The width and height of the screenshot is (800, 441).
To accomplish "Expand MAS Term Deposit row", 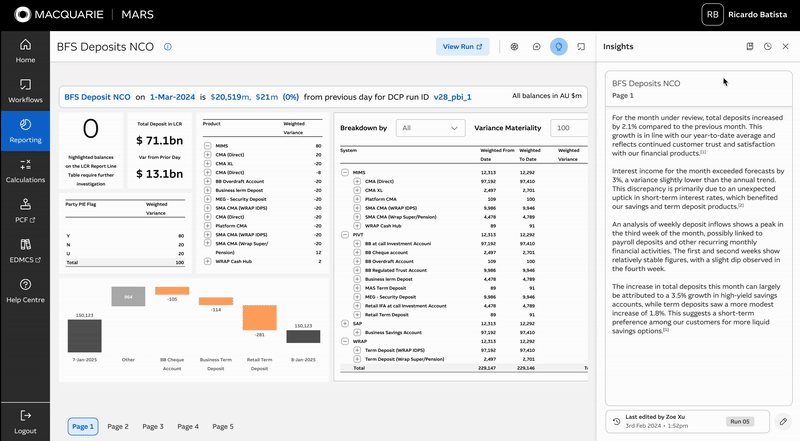I will [357, 288].
